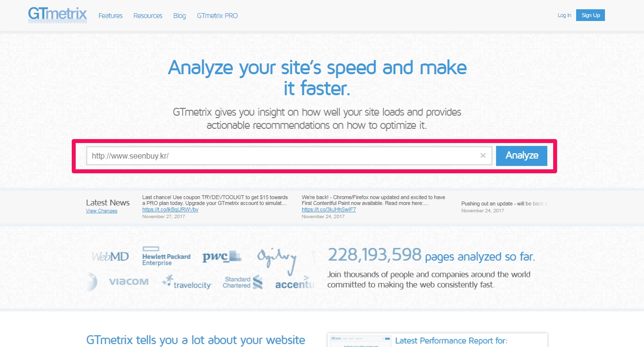Select the Hewlett Packard Enterprise logo
Image resolution: width=644 pixels, height=347 pixels.
pos(166,257)
